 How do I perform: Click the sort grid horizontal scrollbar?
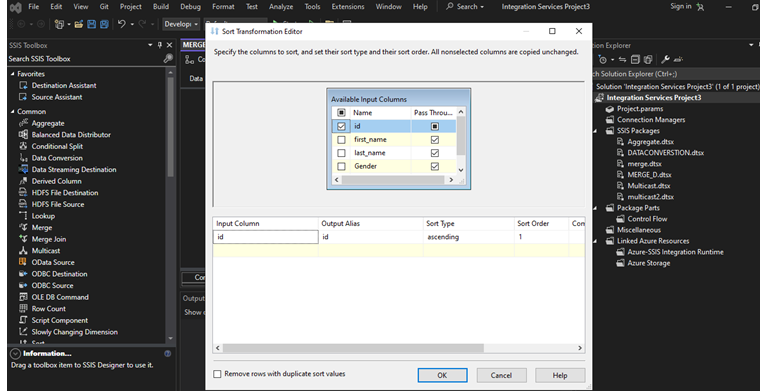coord(398,348)
